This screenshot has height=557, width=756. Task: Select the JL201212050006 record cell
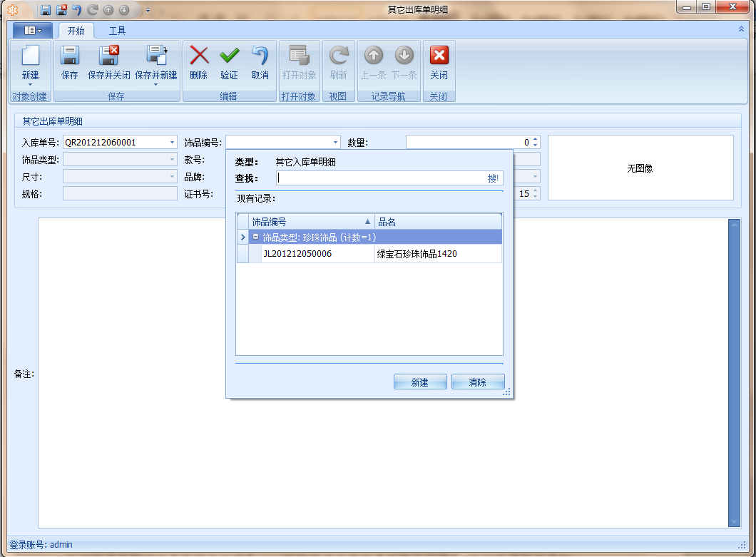point(317,254)
